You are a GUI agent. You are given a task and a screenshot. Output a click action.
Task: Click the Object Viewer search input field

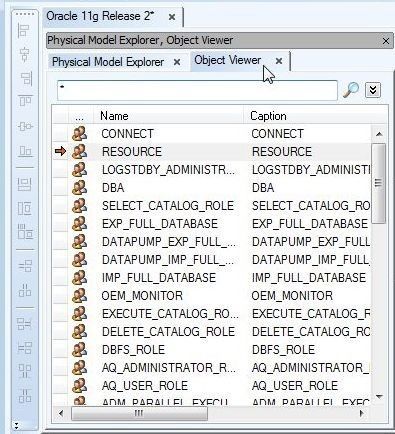[x=197, y=90]
